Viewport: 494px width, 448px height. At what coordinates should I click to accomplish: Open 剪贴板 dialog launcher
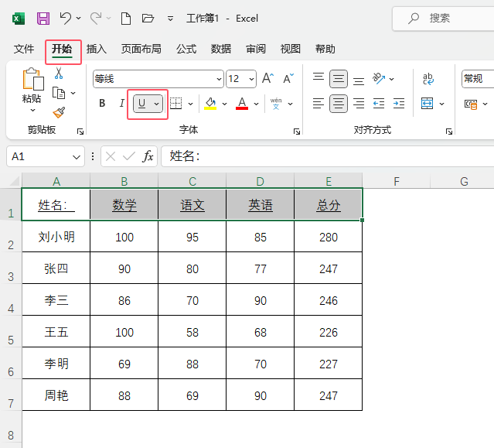(x=80, y=132)
